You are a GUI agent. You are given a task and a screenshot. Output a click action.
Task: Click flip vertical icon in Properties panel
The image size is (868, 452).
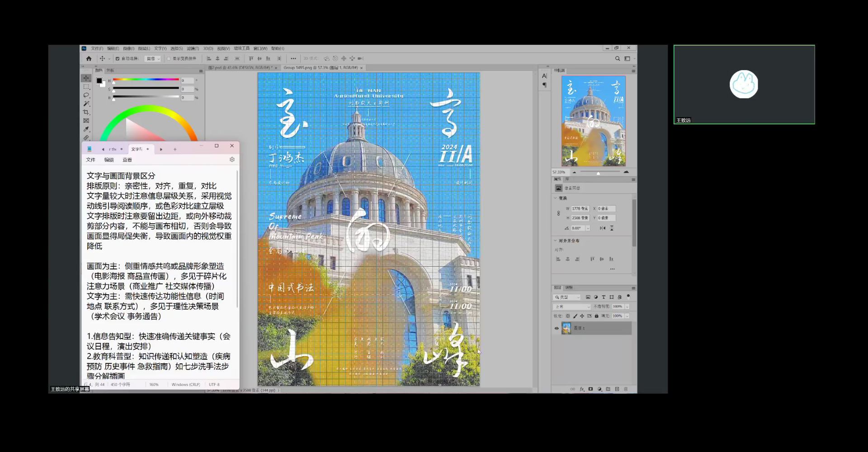(x=612, y=228)
